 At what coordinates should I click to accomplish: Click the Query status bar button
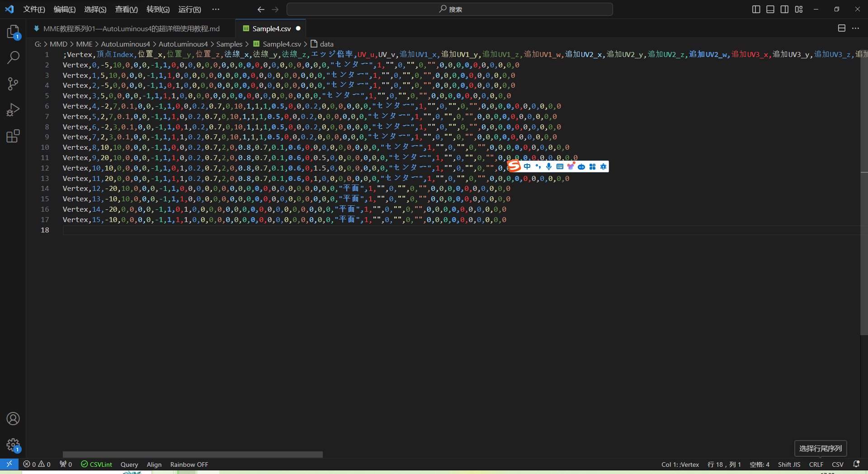pyautogui.click(x=129, y=464)
